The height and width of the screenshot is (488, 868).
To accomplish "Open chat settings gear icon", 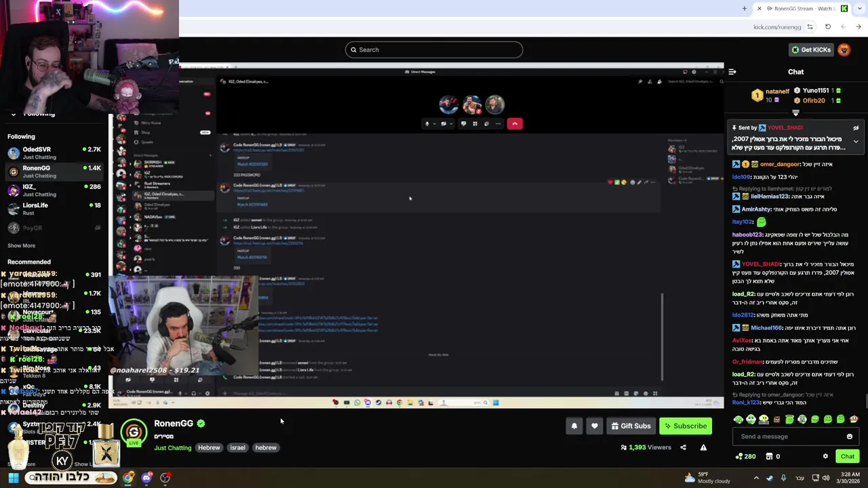I will point(825,456).
